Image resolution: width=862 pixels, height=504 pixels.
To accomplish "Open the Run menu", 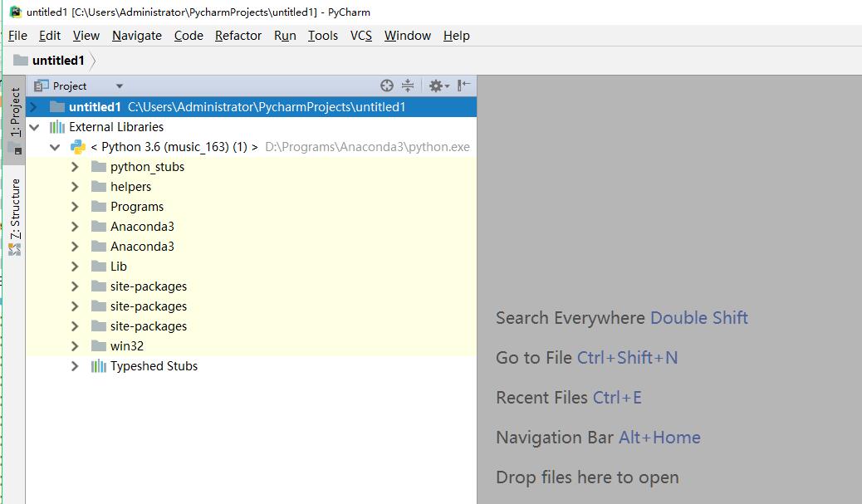I will (285, 36).
